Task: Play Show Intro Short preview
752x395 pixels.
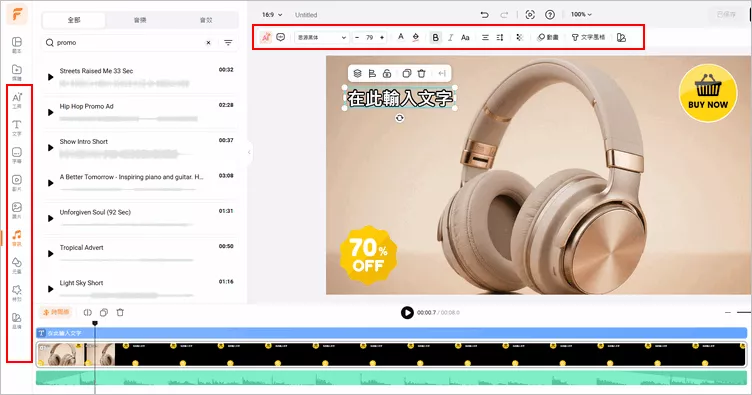Action: 50,148
